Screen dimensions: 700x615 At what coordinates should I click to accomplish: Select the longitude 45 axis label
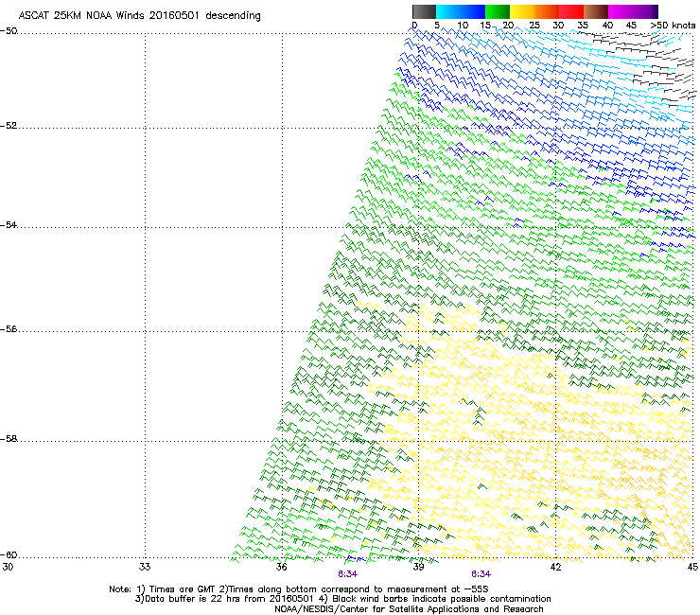pyautogui.click(x=692, y=567)
